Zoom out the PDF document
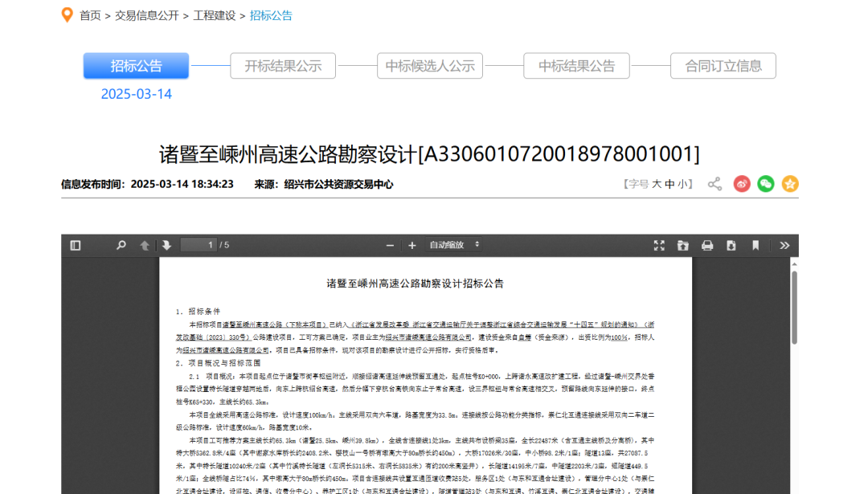 pos(390,245)
